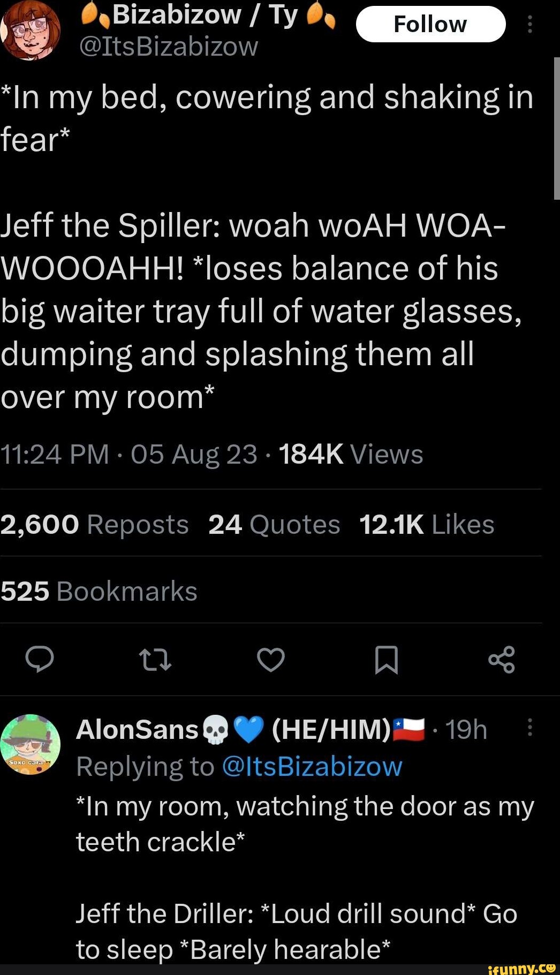Open the @ItsBizabizow mention link in reply
560x975 pixels.
312,767
